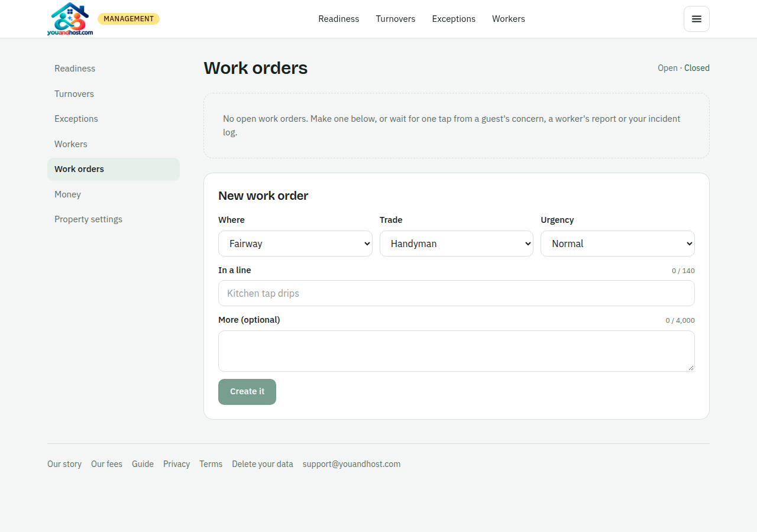This screenshot has height=532, width=757.
Task: Select Workers in the left sidebar
Action: pyautogui.click(x=114, y=144)
